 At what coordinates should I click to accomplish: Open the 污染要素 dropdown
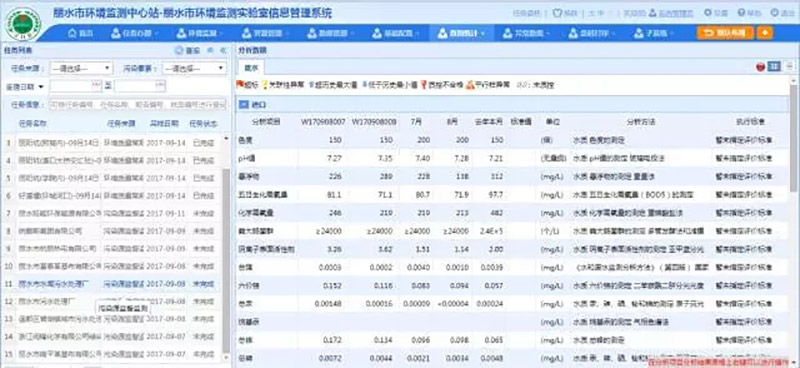pyautogui.click(x=194, y=68)
